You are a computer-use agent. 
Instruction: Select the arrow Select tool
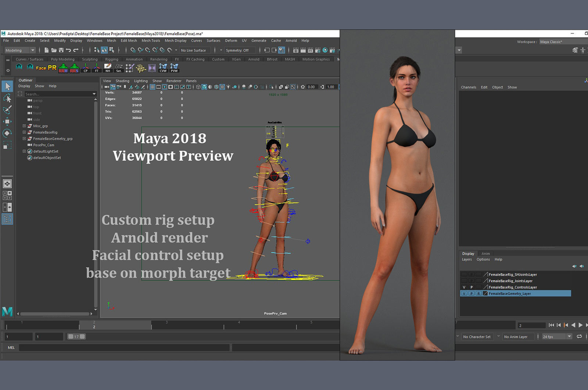[7, 86]
